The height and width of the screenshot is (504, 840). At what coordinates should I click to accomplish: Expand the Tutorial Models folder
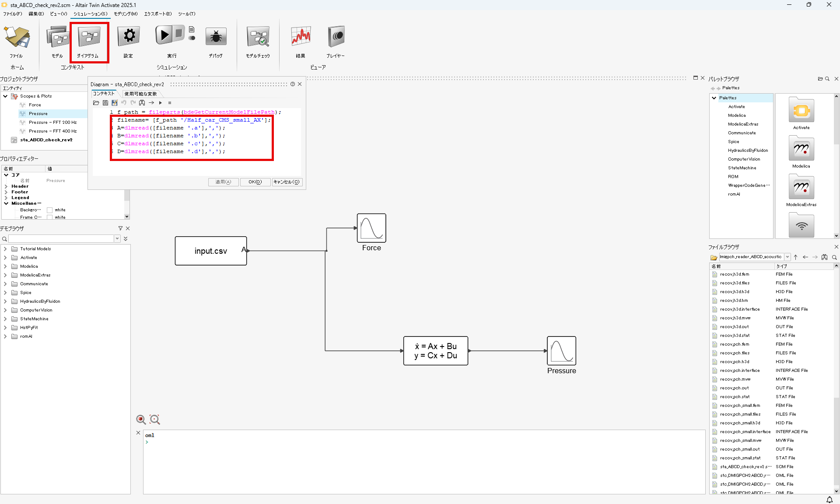5,249
